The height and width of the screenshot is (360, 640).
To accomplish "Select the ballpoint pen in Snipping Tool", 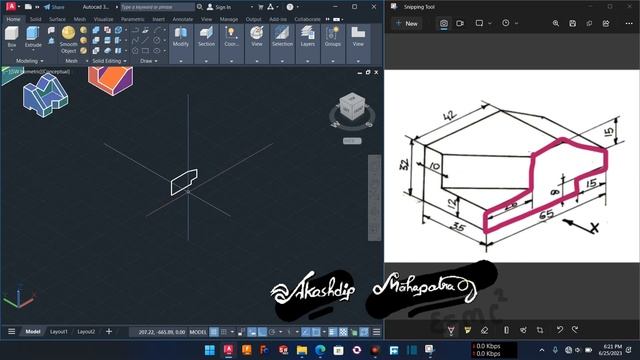I will [x=451, y=330].
